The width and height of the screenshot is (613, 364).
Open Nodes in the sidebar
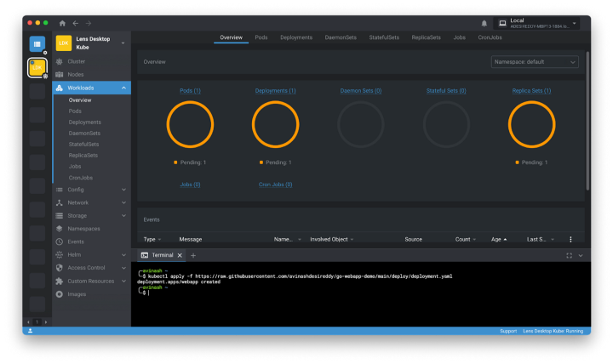click(76, 74)
